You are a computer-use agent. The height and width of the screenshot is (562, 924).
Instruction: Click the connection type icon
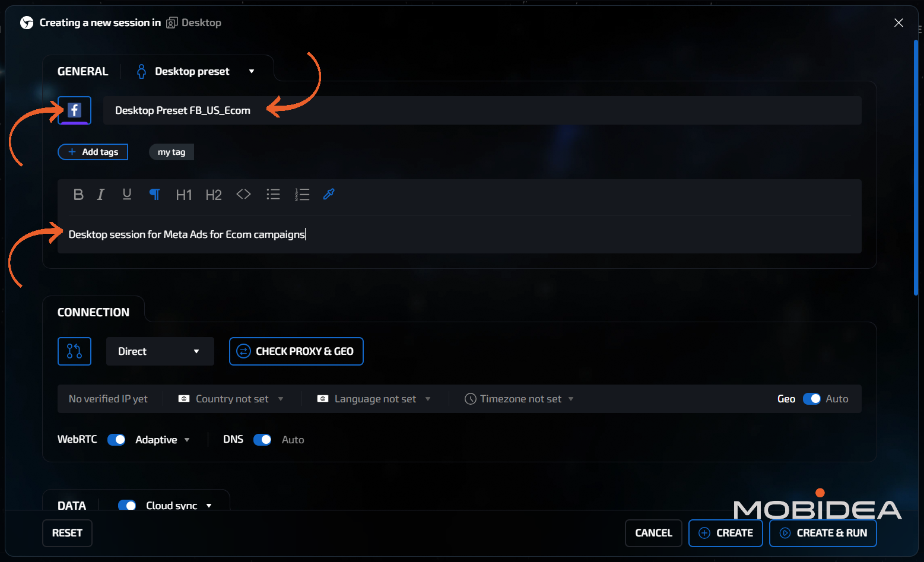pos(74,351)
